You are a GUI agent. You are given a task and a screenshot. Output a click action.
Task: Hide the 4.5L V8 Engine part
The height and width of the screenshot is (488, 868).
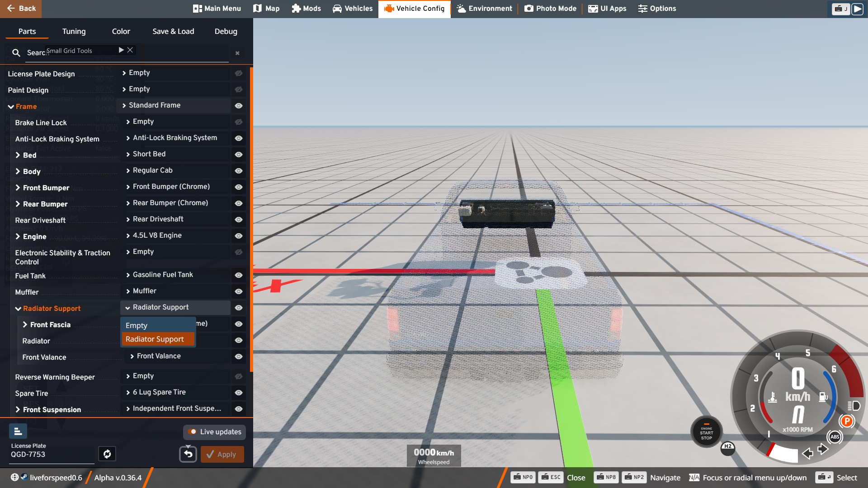pyautogui.click(x=239, y=236)
